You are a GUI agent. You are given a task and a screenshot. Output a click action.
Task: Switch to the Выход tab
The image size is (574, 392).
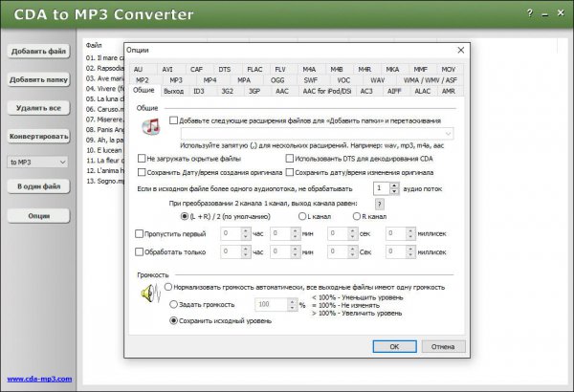coord(173,91)
